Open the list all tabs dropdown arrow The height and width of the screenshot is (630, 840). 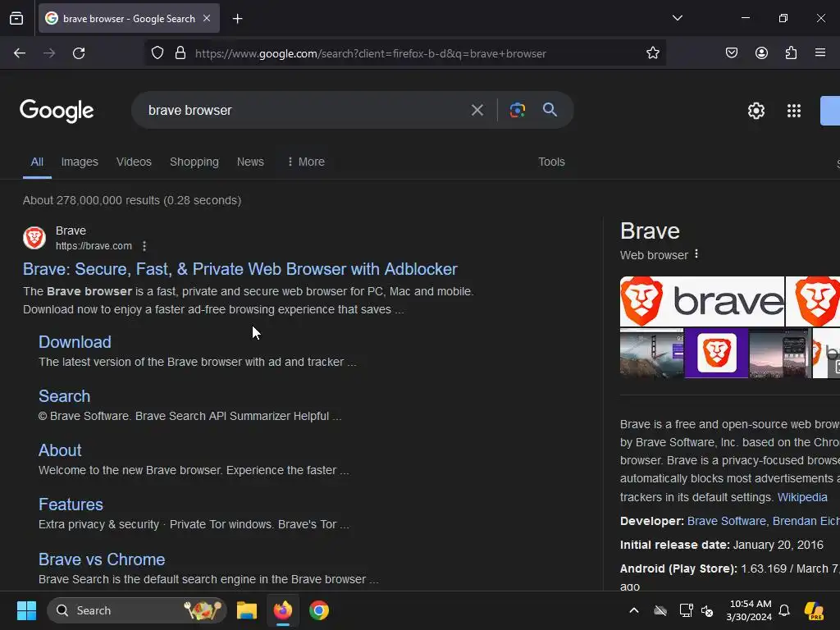pos(677,18)
